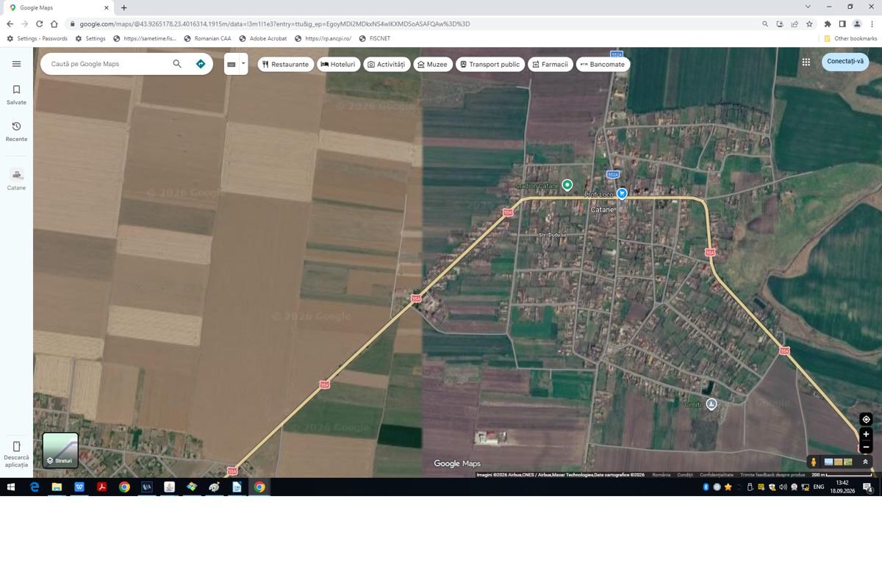The height and width of the screenshot is (588, 882).
Task: Open Recente history in the sidebar
Action: [16, 132]
